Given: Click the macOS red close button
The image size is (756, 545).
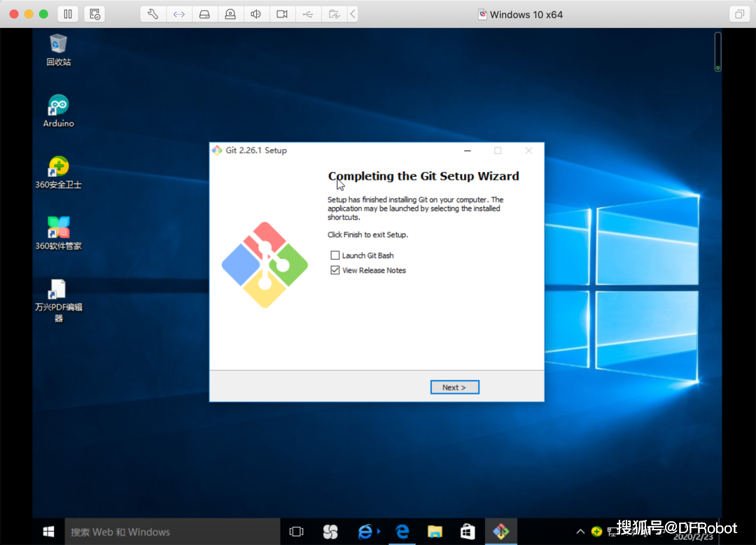Looking at the screenshot, I should 14,14.
